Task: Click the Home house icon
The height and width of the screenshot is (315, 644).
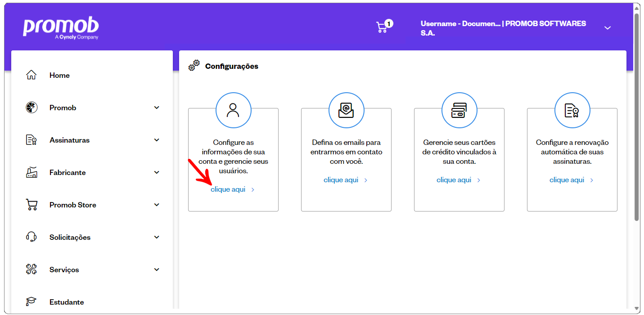Action: coord(31,75)
